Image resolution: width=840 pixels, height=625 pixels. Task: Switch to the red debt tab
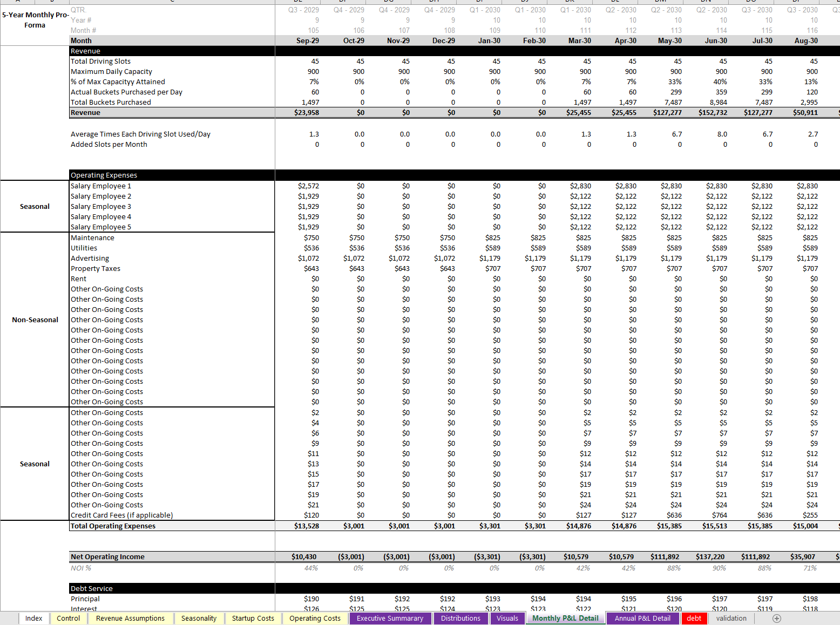pos(694,619)
